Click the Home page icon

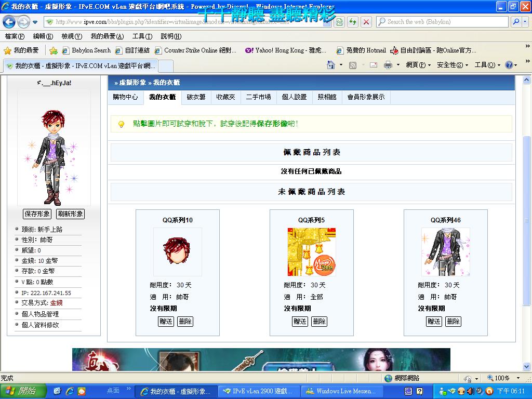[331, 65]
